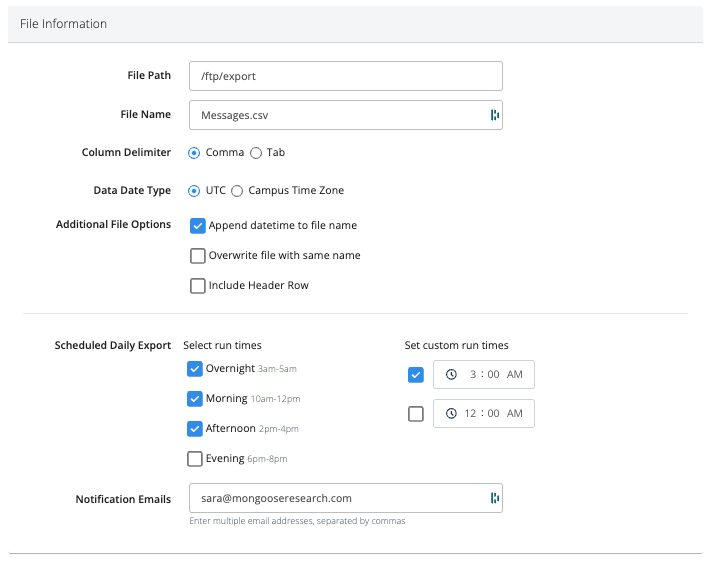Click the icon inside Notification Emails field
The image size is (714, 562).
pos(494,498)
